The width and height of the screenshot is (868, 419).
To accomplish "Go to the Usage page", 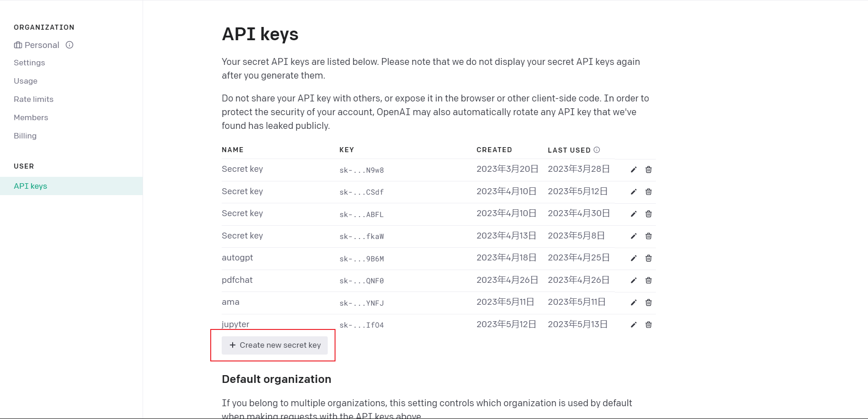I will click(26, 81).
